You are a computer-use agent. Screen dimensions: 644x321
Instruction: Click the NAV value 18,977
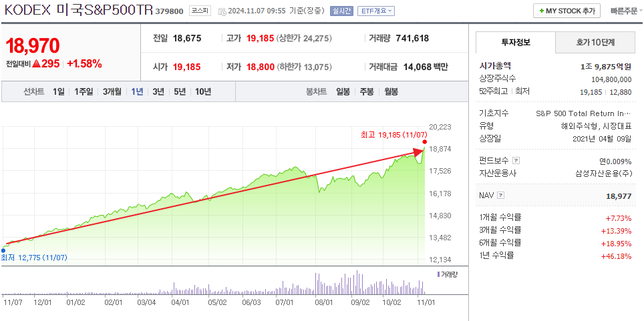[x=619, y=196]
